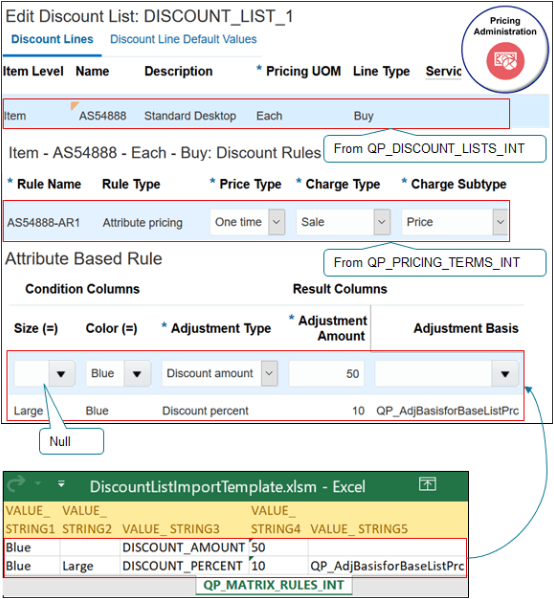Open the Discount Line Default Values tab

(183, 39)
